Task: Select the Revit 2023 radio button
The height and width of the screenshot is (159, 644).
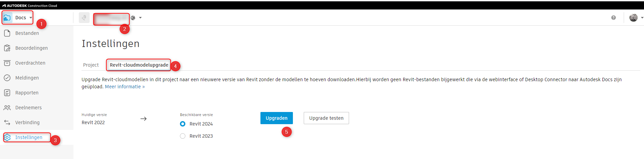Action: pos(183,136)
